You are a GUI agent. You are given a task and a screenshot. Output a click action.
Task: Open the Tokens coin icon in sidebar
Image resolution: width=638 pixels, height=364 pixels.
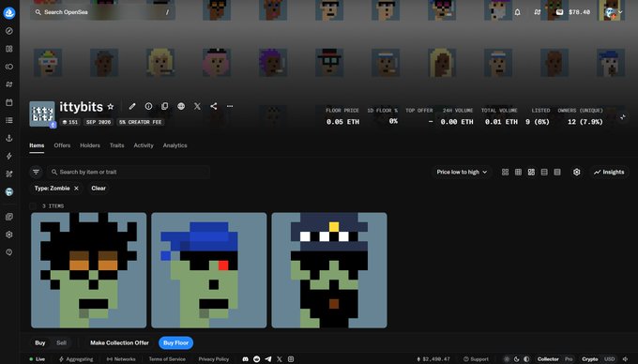[x=9, y=67]
